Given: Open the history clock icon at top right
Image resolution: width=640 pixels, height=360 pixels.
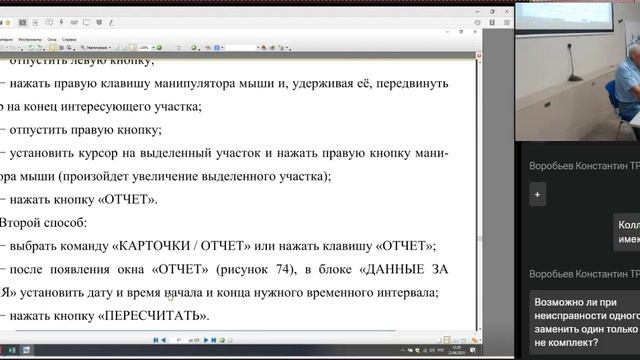Looking at the screenshot, I should (478, 23).
